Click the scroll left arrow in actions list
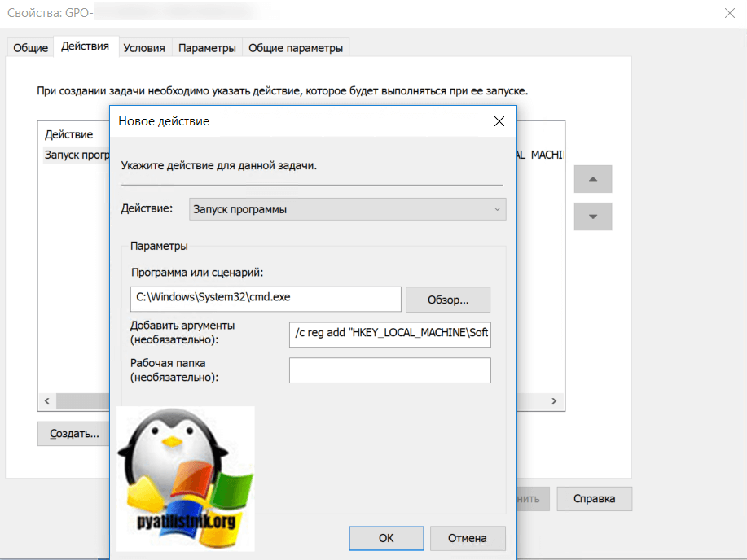This screenshot has height=560, width=747. tap(46, 401)
